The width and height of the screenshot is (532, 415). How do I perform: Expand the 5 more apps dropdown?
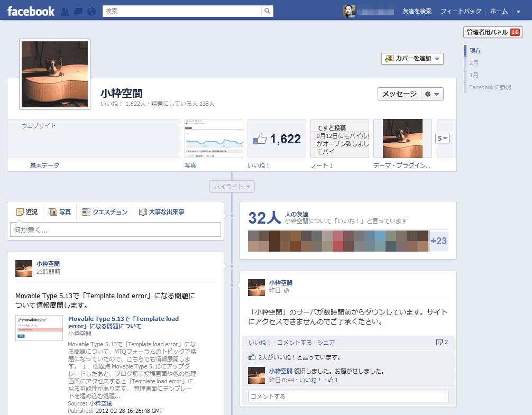[x=442, y=139]
